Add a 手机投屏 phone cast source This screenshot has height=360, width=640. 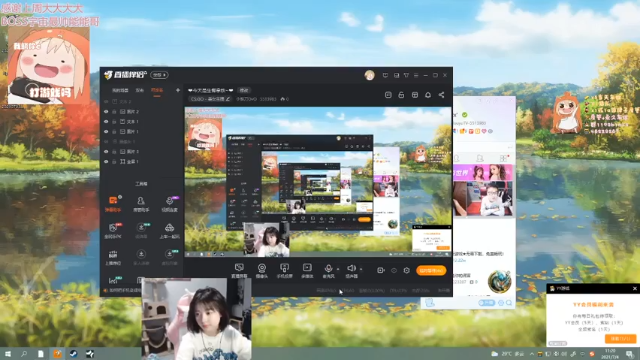tap(284, 270)
